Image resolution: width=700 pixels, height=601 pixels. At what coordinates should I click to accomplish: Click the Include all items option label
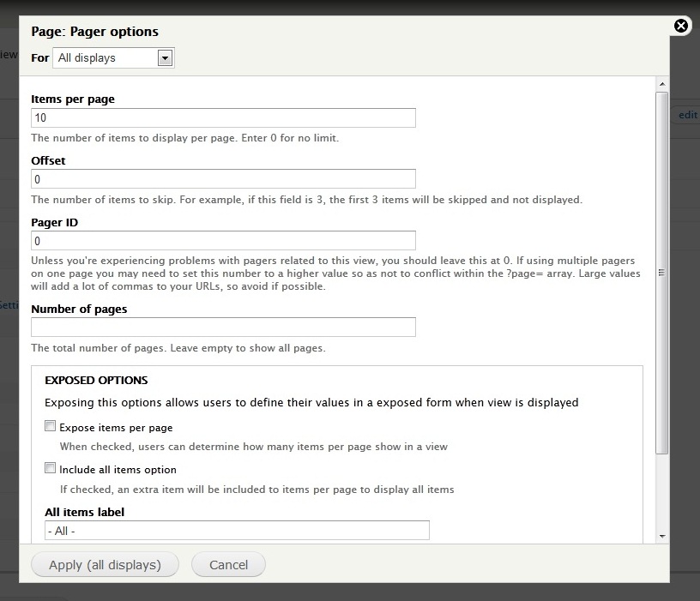(118, 470)
